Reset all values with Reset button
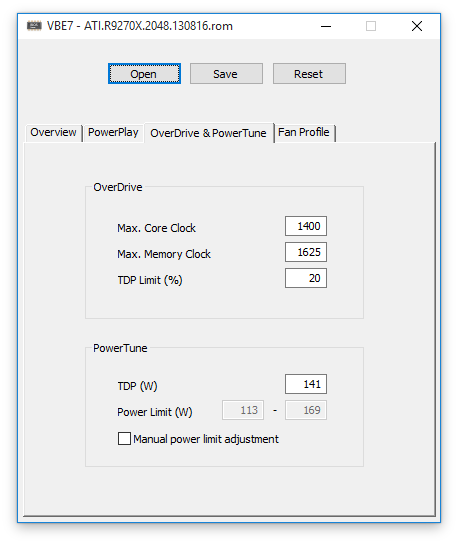Image resolution: width=458 pixels, height=544 pixels. [309, 74]
